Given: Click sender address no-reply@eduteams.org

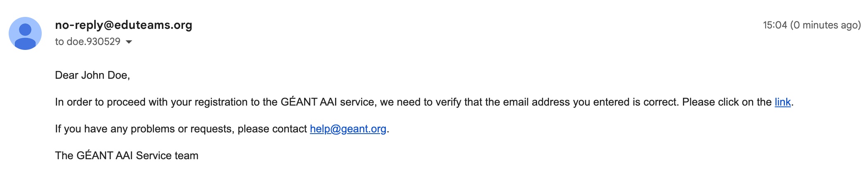Looking at the screenshot, I should point(124,25).
